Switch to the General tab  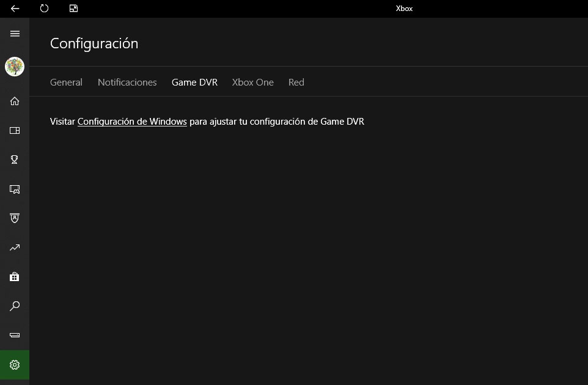pos(66,82)
